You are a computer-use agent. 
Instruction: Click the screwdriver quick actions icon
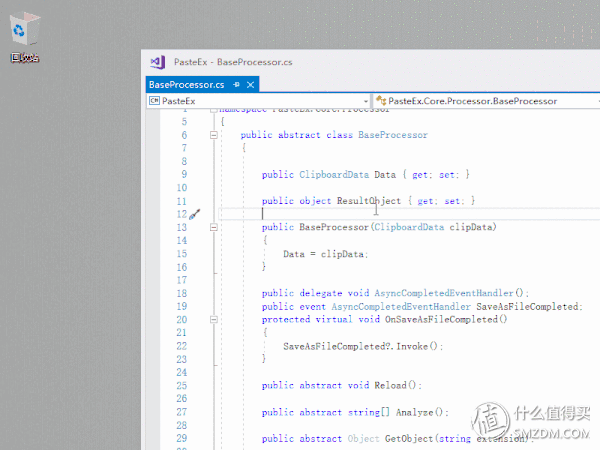[195, 214]
